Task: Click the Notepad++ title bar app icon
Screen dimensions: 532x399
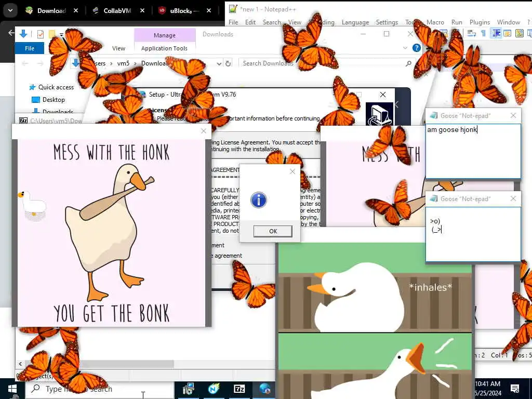Action: coord(233,9)
